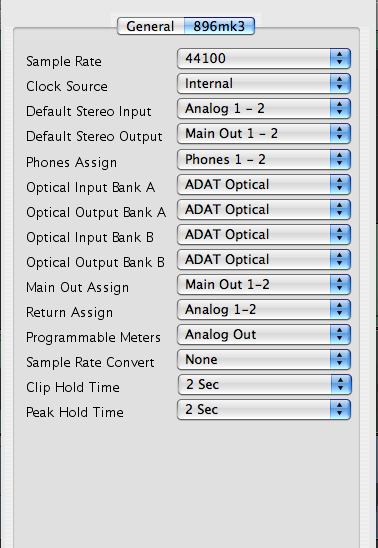Click the blue stepper arrows on the Sample Rate control
The height and width of the screenshot is (548, 378).
tap(340, 58)
